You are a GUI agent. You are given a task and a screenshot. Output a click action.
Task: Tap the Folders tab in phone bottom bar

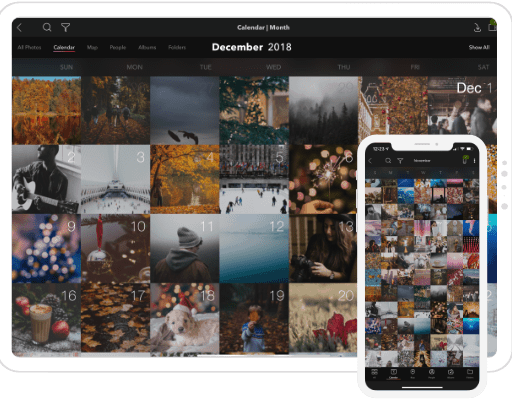[x=470, y=373]
